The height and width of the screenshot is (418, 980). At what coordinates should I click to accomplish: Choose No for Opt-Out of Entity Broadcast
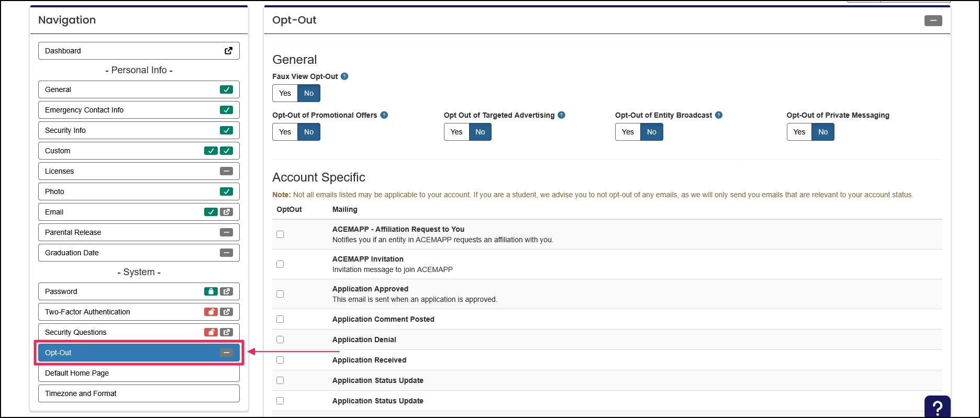click(x=652, y=132)
